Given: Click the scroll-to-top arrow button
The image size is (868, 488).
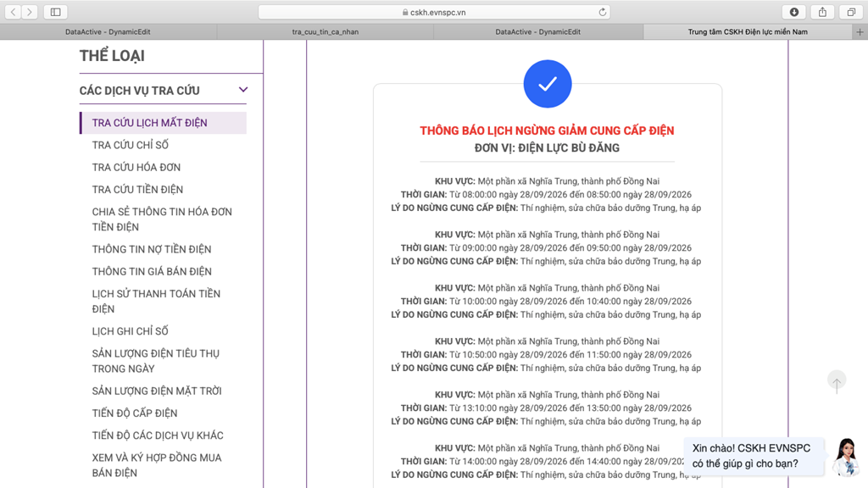Looking at the screenshot, I should click(x=837, y=382).
